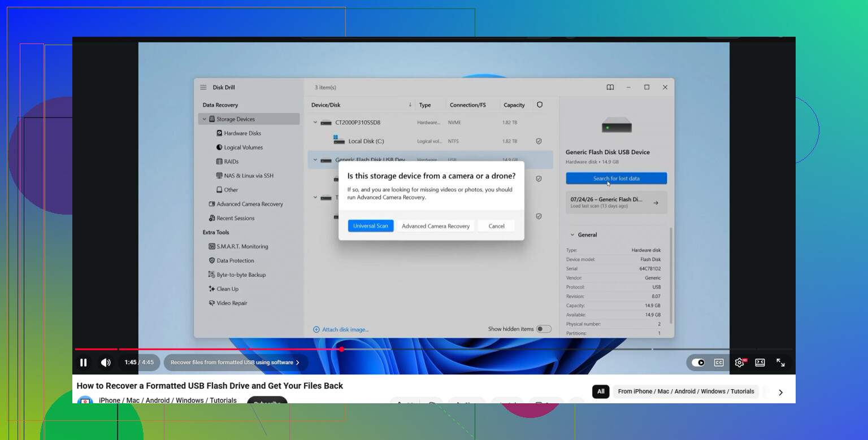Select the Local Disk (C:) row name
Viewport: 868px width, 440px height.
click(366, 141)
